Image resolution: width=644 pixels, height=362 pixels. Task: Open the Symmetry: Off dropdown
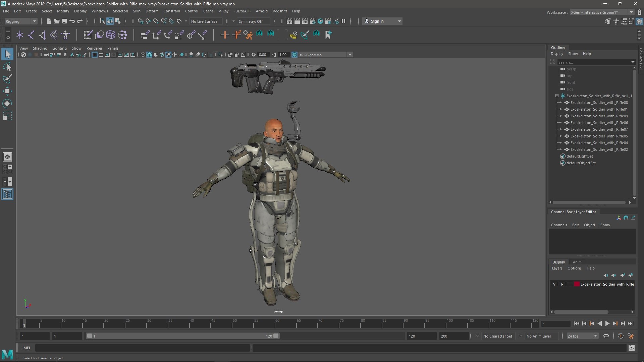pyautogui.click(x=254, y=21)
